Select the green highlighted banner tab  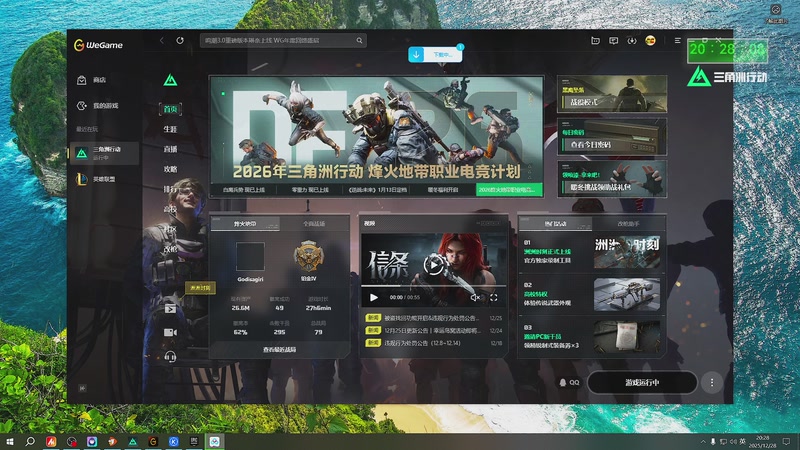[509, 189]
